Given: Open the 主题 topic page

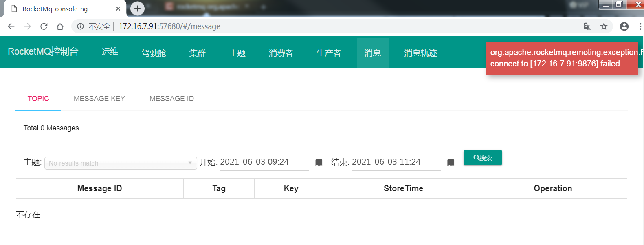Looking at the screenshot, I should (237, 53).
